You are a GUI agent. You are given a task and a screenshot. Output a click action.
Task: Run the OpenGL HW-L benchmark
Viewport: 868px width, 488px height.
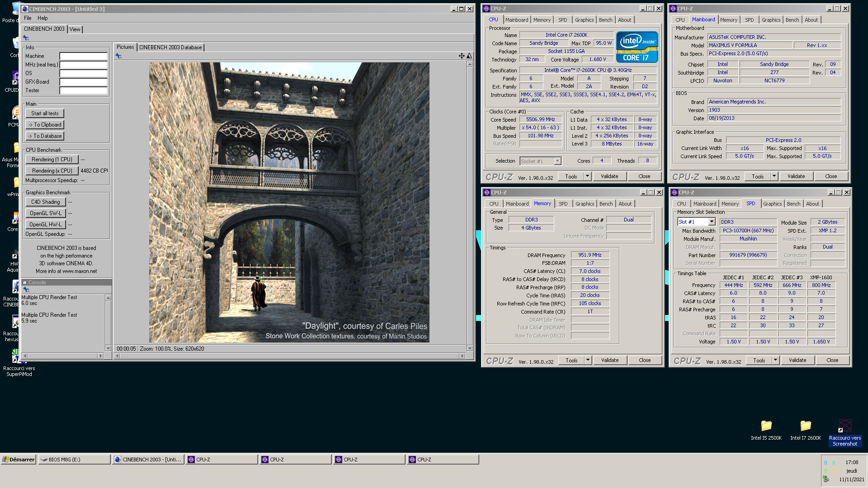tap(46, 225)
